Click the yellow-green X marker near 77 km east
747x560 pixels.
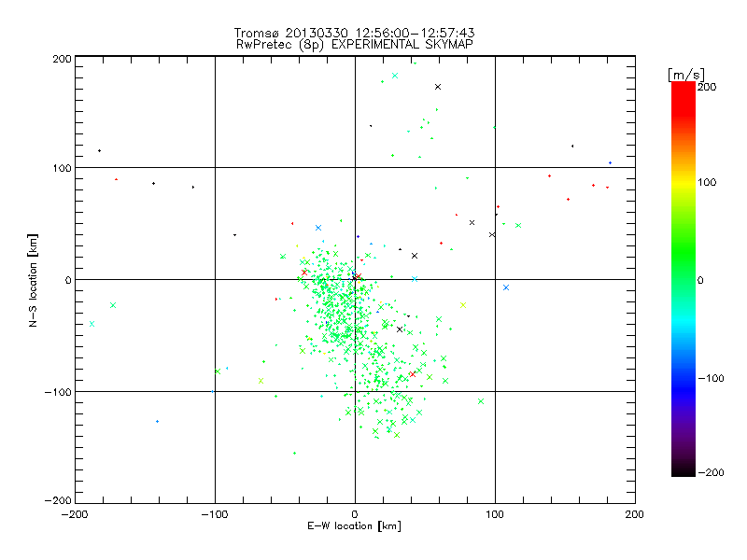463,305
